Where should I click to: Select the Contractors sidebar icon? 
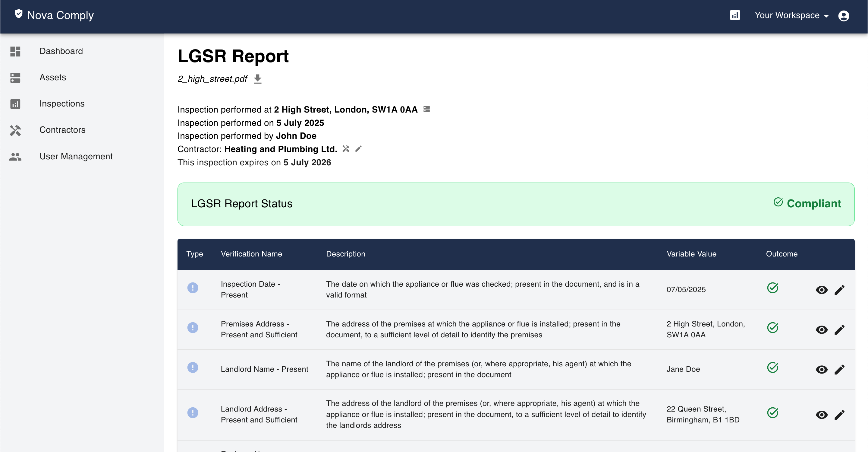click(15, 130)
